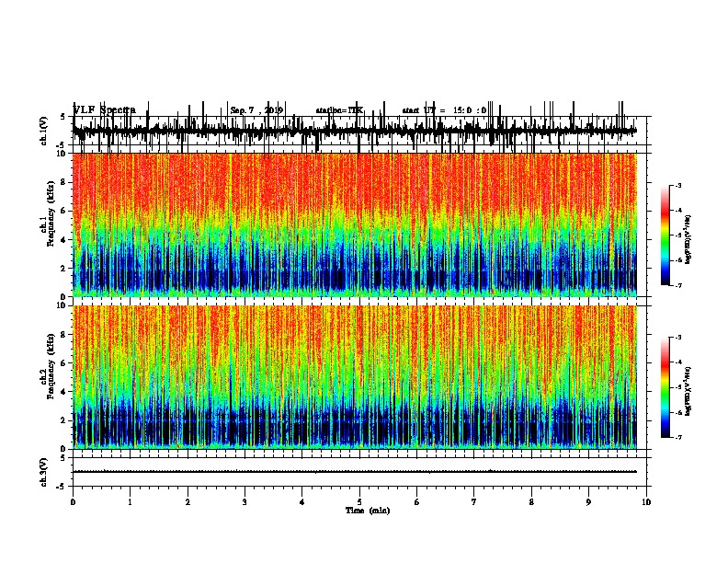The image size is (728, 563).
Task: Click inside the ch.2 spectrogram panel
Action: (x=354, y=377)
